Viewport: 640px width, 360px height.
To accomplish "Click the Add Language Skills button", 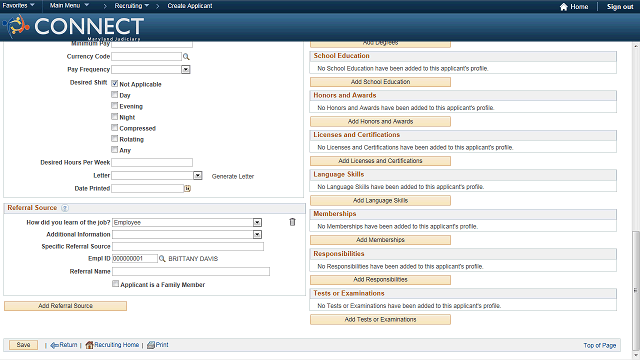I will click(x=380, y=200).
